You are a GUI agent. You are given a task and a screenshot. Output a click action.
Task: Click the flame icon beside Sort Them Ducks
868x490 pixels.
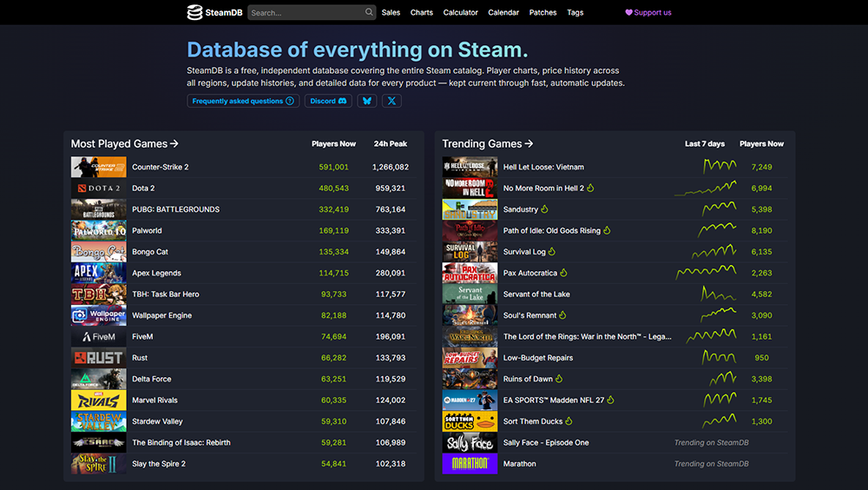click(569, 420)
